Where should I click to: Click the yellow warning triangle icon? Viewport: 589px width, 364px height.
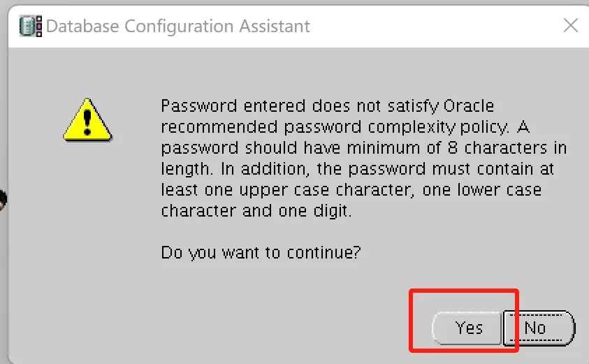click(x=86, y=119)
